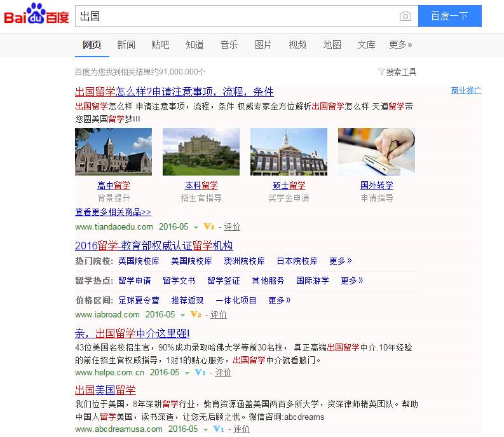The height and width of the screenshot is (437, 504).
Task: Click the 百度一下 search button
Action: click(450, 16)
